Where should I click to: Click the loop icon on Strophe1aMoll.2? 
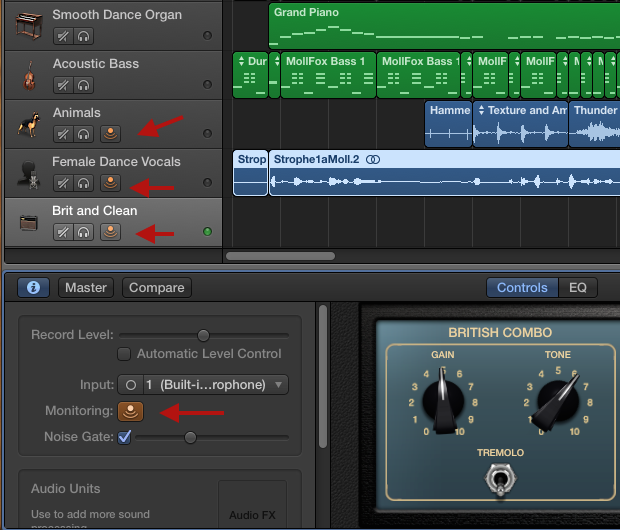point(372,159)
